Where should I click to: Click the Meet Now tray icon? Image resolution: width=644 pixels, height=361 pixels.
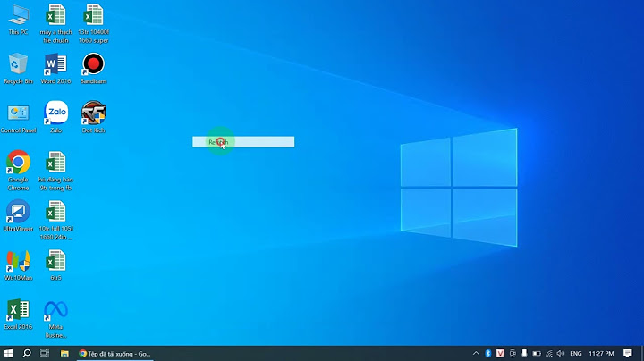click(x=513, y=353)
